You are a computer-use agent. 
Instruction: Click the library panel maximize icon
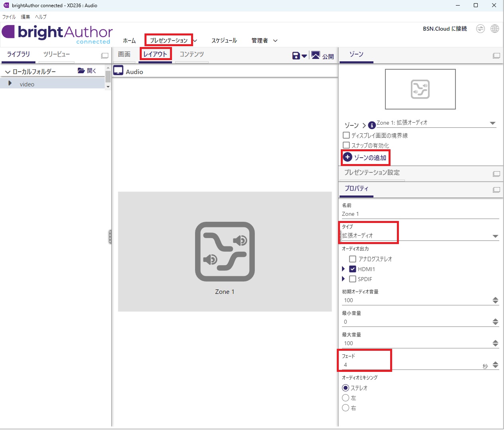(105, 56)
